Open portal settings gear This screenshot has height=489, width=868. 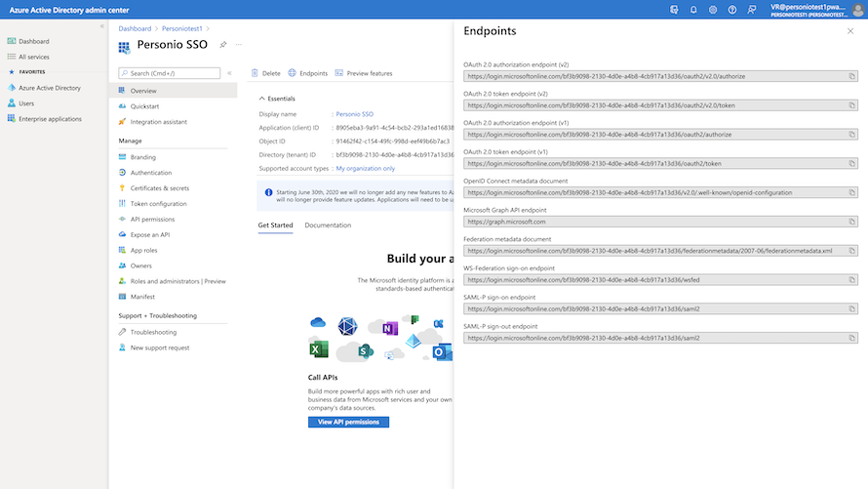coord(713,10)
